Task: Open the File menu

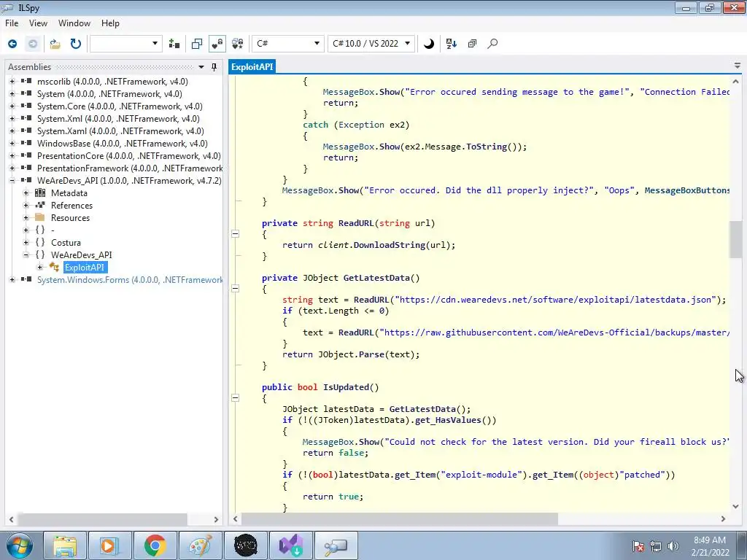Action: (x=12, y=23)
